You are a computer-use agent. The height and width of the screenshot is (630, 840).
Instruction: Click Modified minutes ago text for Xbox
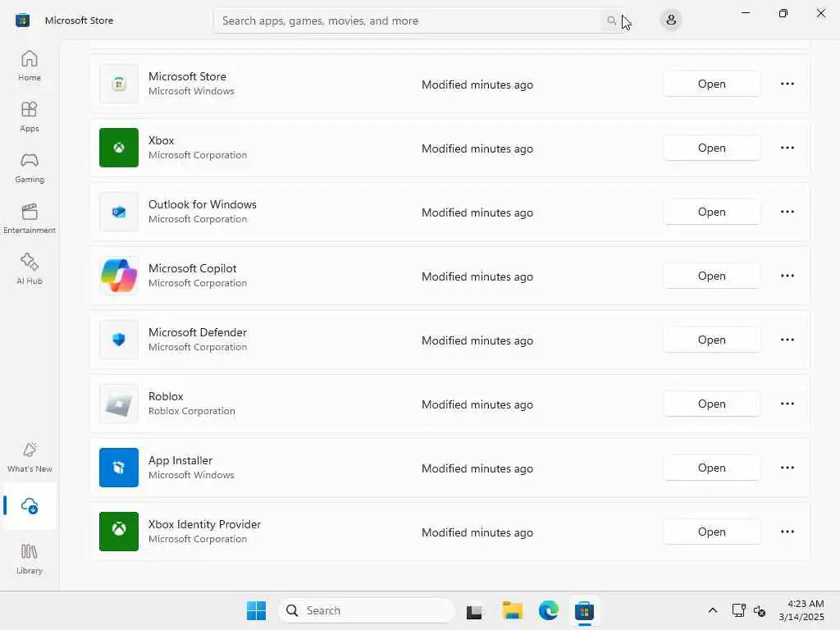(x=477, y=148)
